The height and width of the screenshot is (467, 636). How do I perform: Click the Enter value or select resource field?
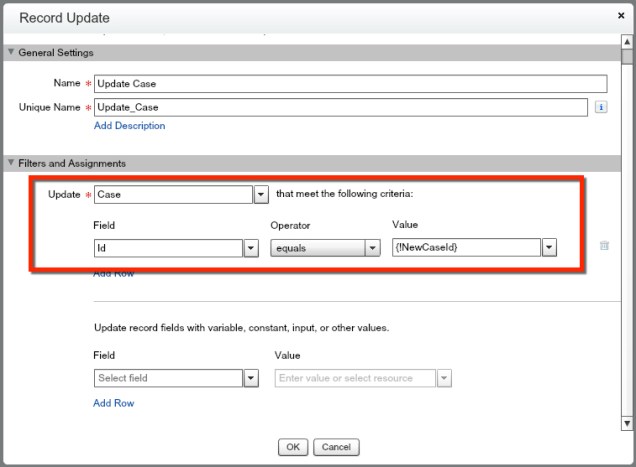pos(355,378)
